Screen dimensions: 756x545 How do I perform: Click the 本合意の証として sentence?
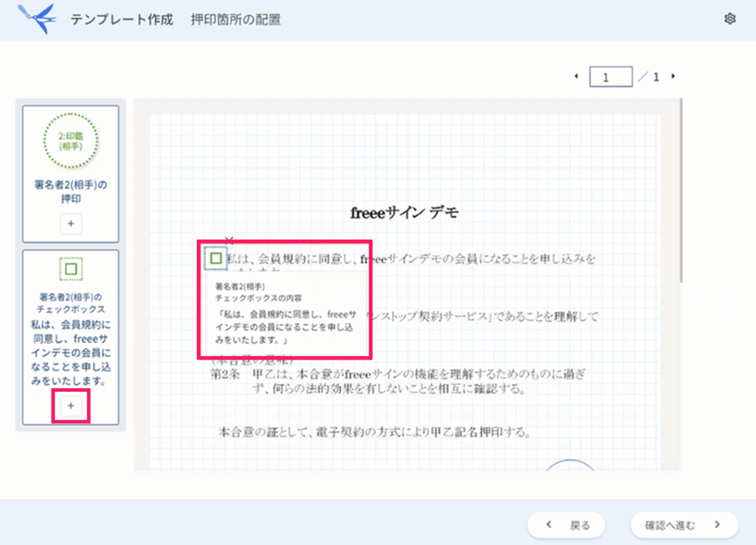click(374, 432)
